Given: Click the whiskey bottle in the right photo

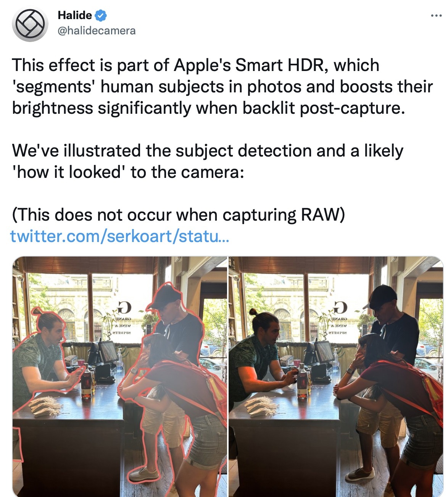Looking at the screenshot, I should point(302,381).
